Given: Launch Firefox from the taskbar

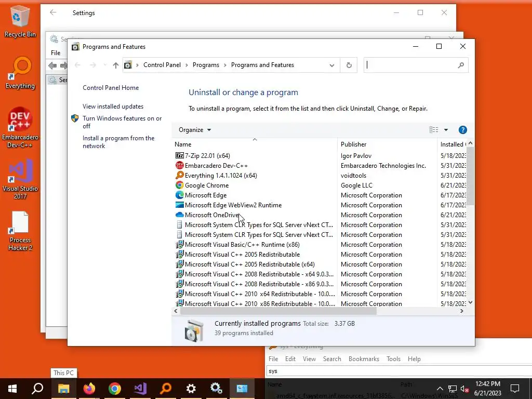Looking at the screenshot, I should coord(89,389).
